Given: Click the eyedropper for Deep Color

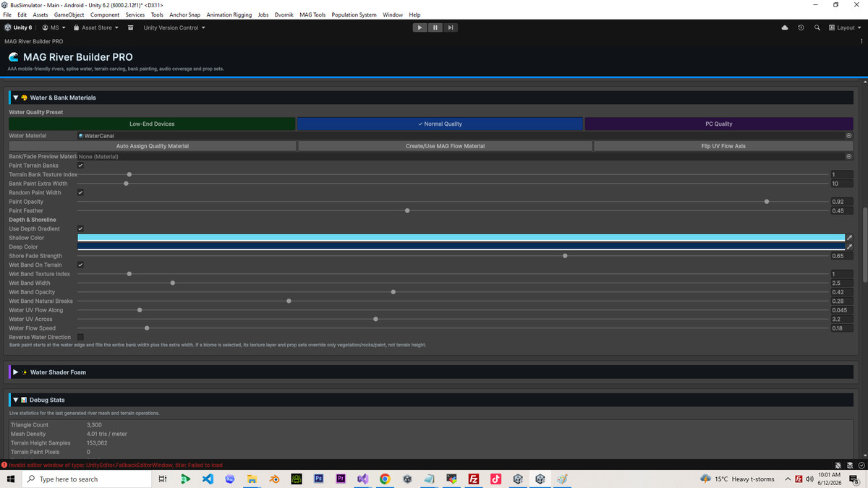Looking at the screenshot, I should [849, 247].
